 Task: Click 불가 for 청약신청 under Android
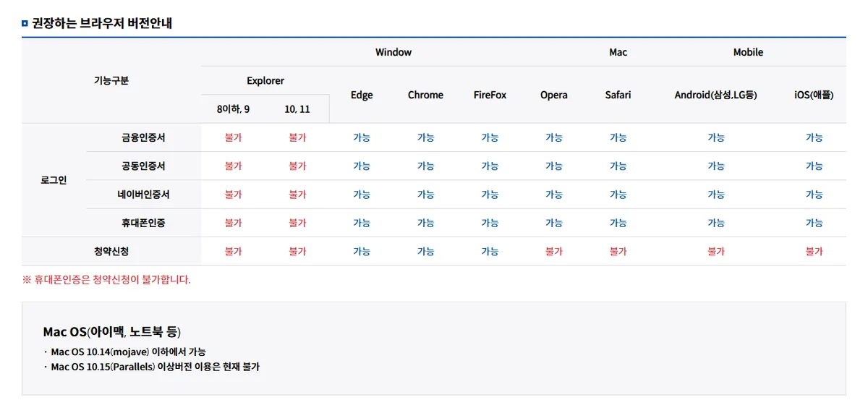[716, 251]
